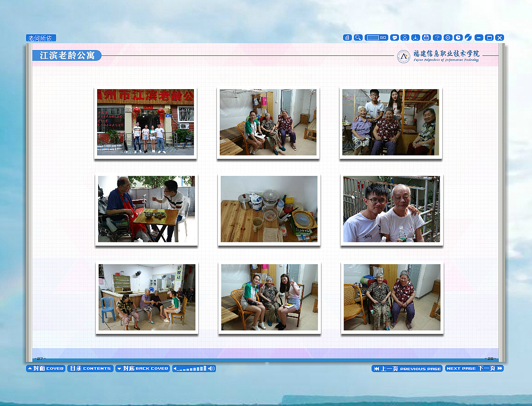Open group photo under the plaid awning
Screen dimensions: 532x406
[x=391, y=123]
